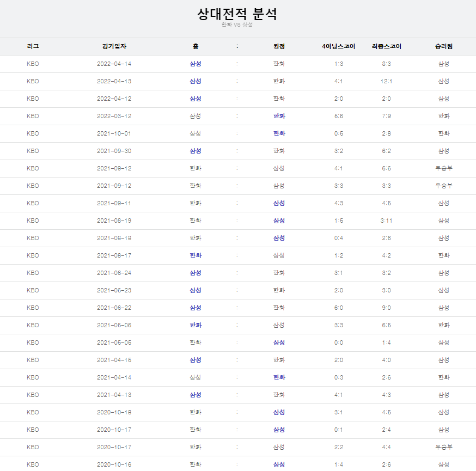Select date 2021-06-24 in the table
This screenshot has height=471, width=476.
(114, 273)
